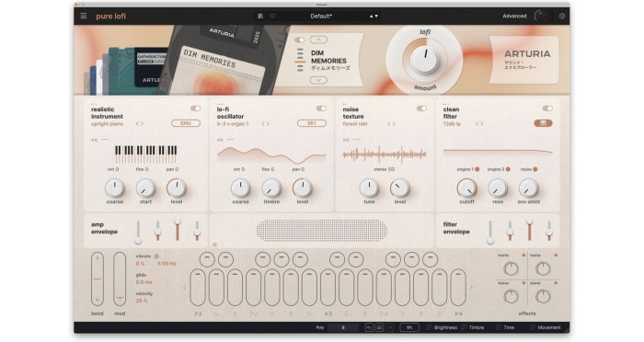644x342 pixels.
Task: Click the down chevron below DIM MEMORIES
Action: tap(318, 81)
